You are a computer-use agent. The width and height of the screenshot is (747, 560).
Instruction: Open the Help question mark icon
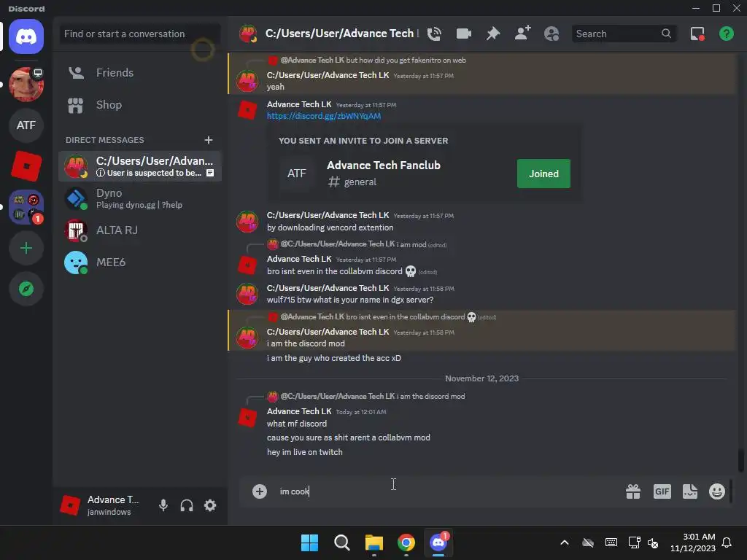[x=727, y=34]
